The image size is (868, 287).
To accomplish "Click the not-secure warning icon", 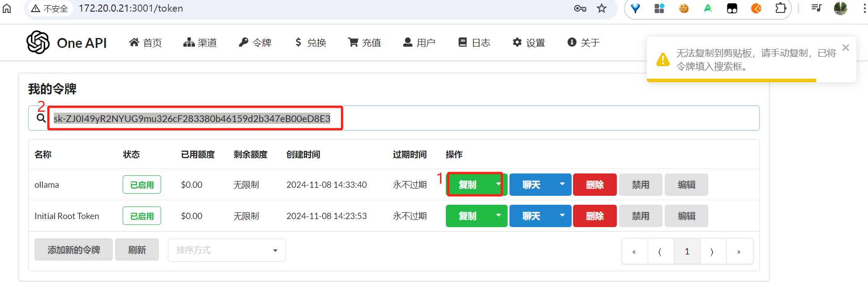I will coord(36,8).
